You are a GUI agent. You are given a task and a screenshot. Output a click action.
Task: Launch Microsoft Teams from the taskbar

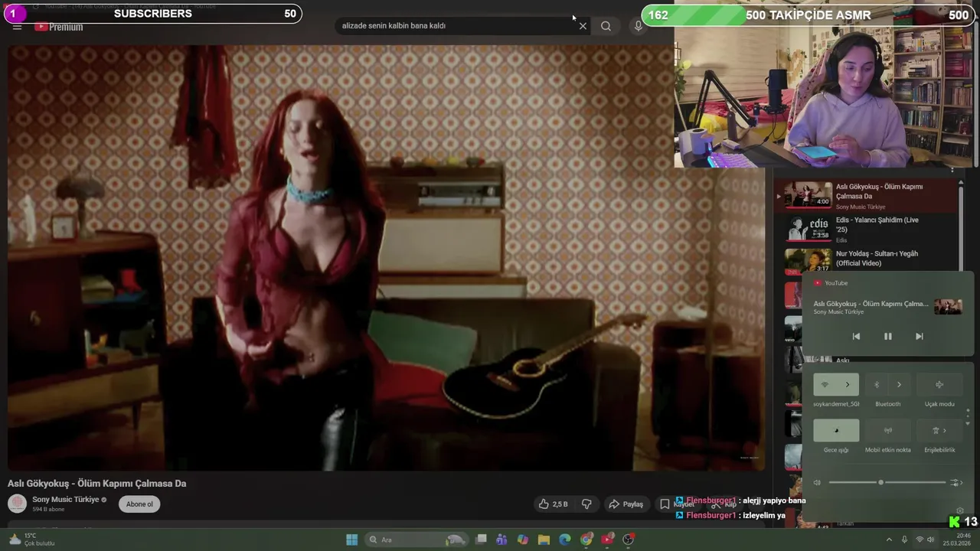click(x=501, y=540)
